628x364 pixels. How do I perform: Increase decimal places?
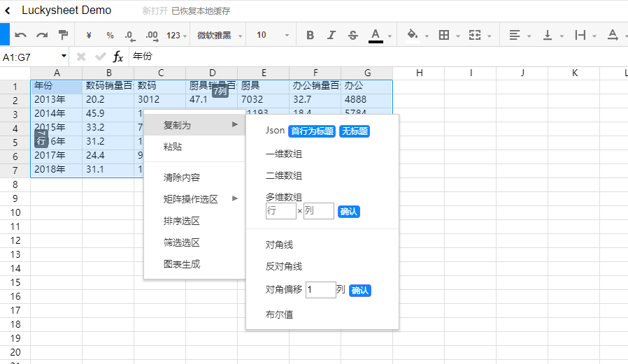152,36
